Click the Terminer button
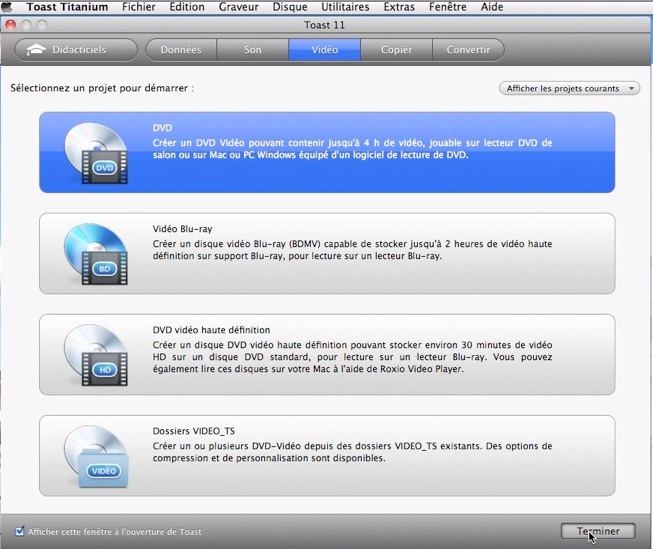 (598, 531)
